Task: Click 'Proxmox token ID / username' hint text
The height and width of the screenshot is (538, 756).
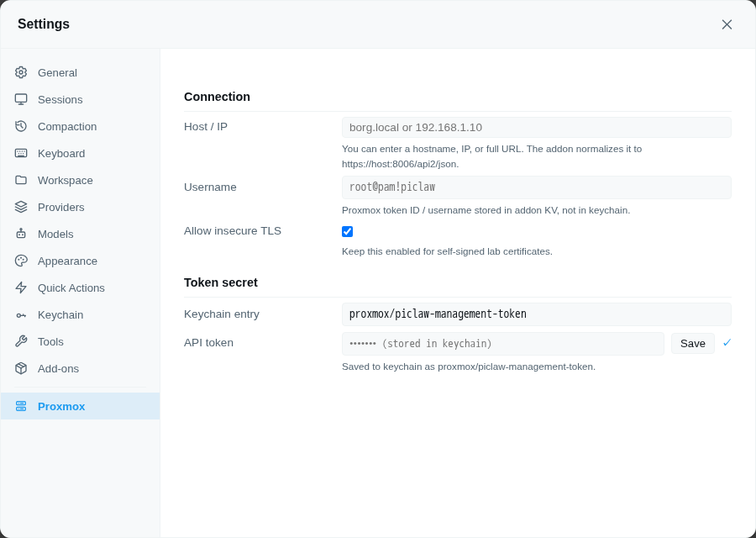Action: [x=486, y=210]
